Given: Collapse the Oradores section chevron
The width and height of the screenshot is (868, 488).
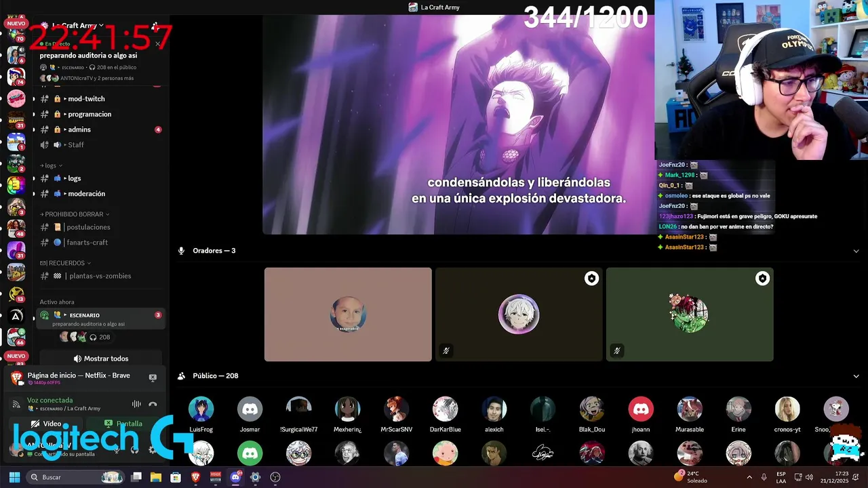Looking at the screenshot, I should pos(856,251).
